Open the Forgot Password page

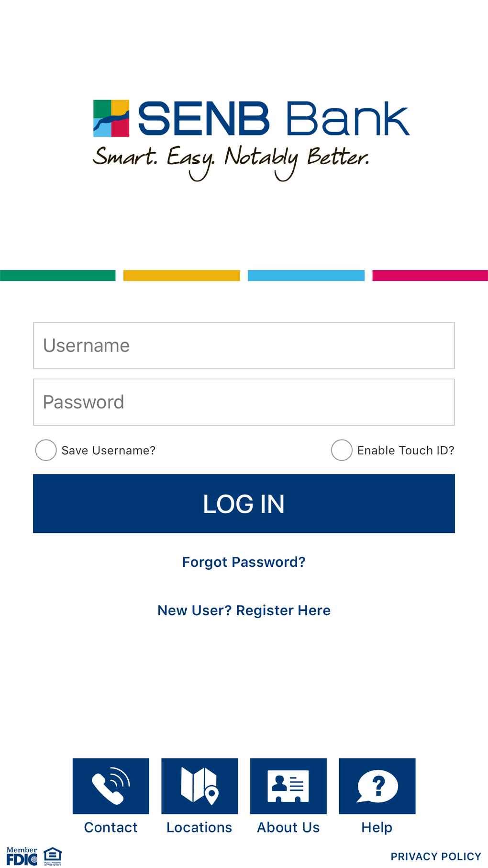tap(244, 562)
